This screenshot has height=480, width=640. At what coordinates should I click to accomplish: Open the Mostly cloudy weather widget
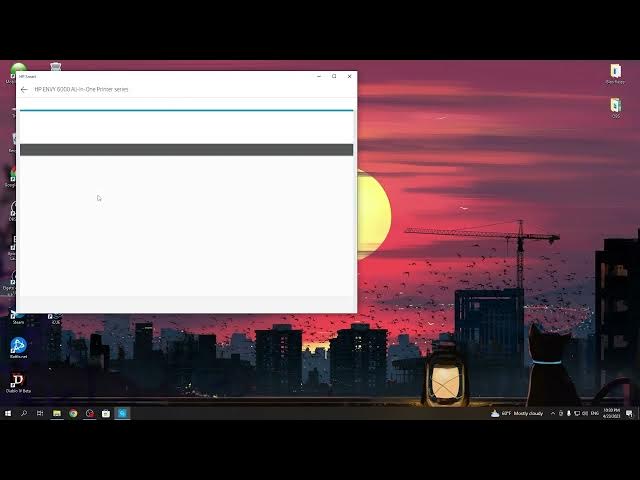pos(519,413)
